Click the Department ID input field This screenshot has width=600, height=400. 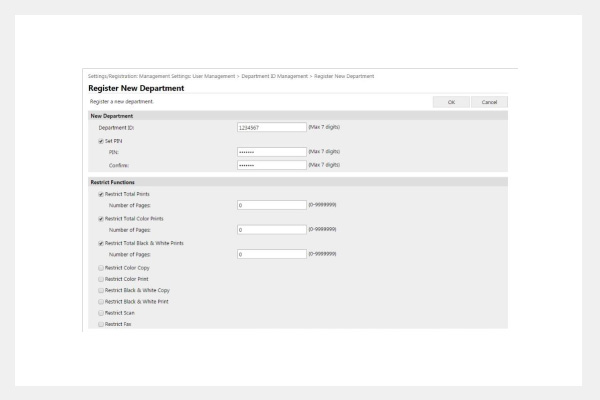pos(271,128)
